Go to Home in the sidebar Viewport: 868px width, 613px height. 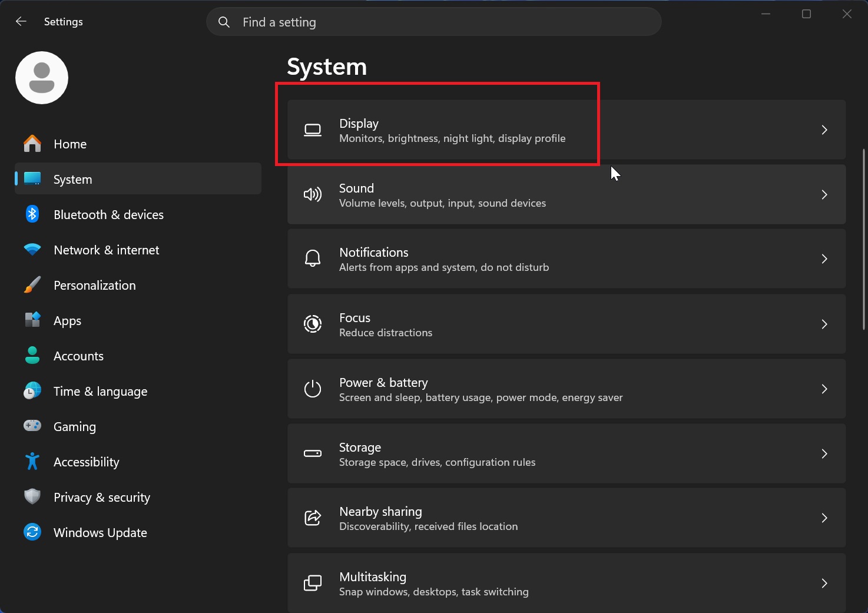point(138,144)
